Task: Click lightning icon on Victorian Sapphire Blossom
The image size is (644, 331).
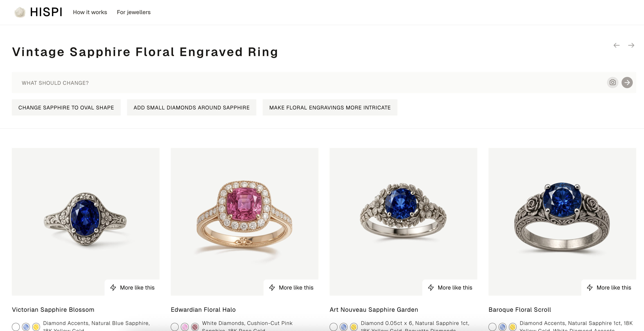Action: 113,287
